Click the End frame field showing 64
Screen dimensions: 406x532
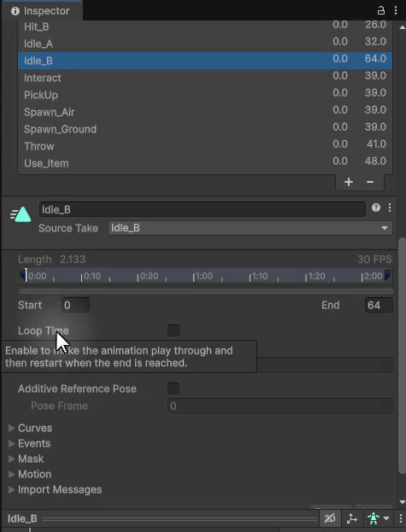tap(379, 305)
